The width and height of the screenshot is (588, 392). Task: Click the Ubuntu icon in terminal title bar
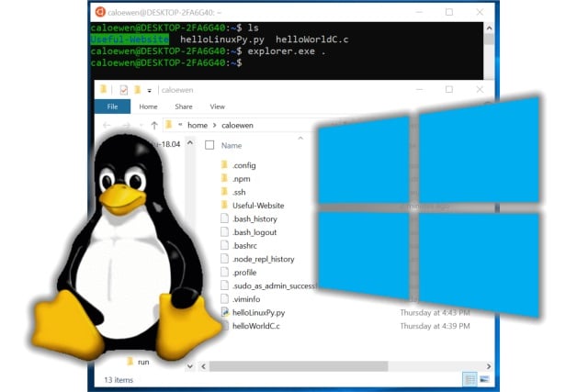coord(99,12)
